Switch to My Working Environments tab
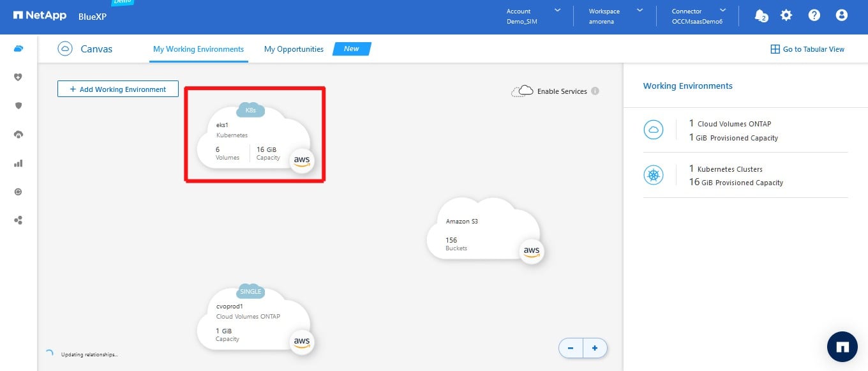Viewport: 868px width, 371px height. (198, 49)
